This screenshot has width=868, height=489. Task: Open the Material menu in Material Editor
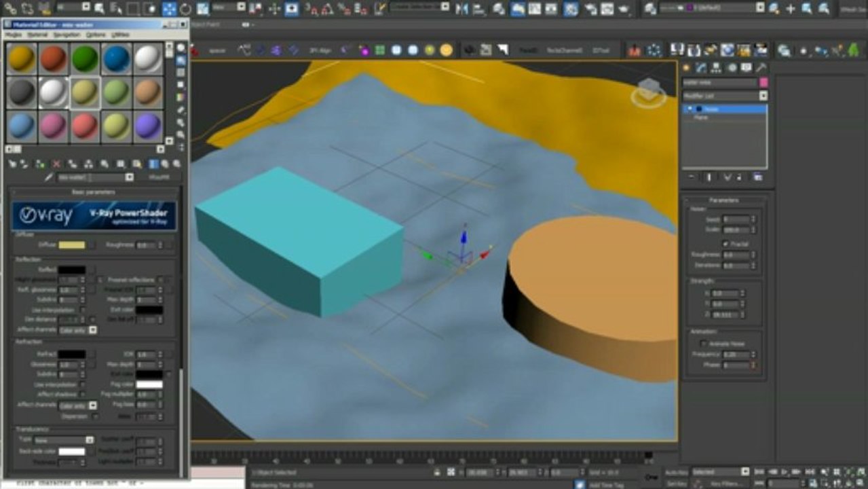tap(37, 34)
